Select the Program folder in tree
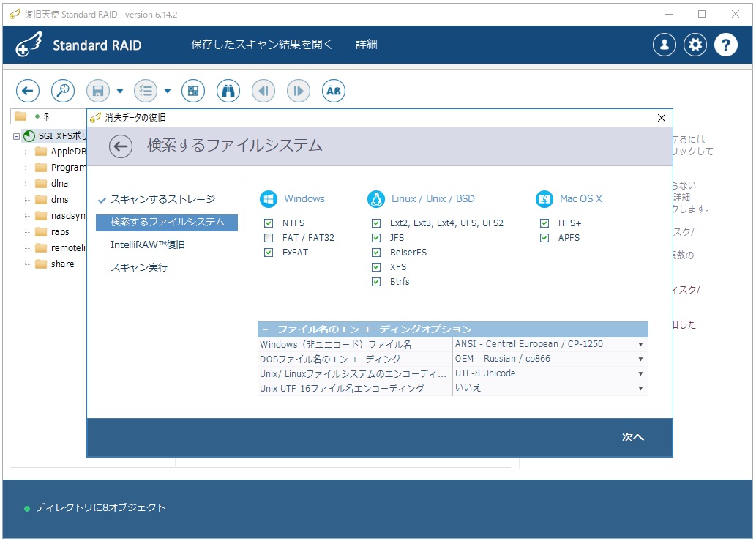This screenshot has height=541, width=756. coord(60,168)
